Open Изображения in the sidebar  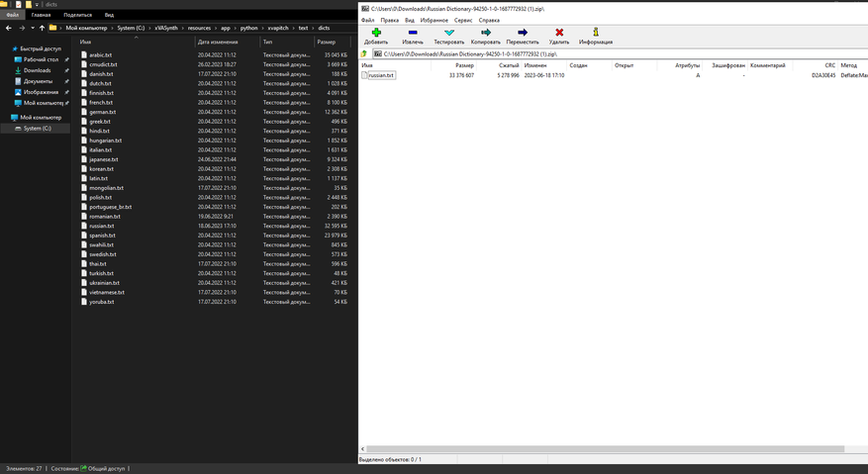tap(41, 92)
